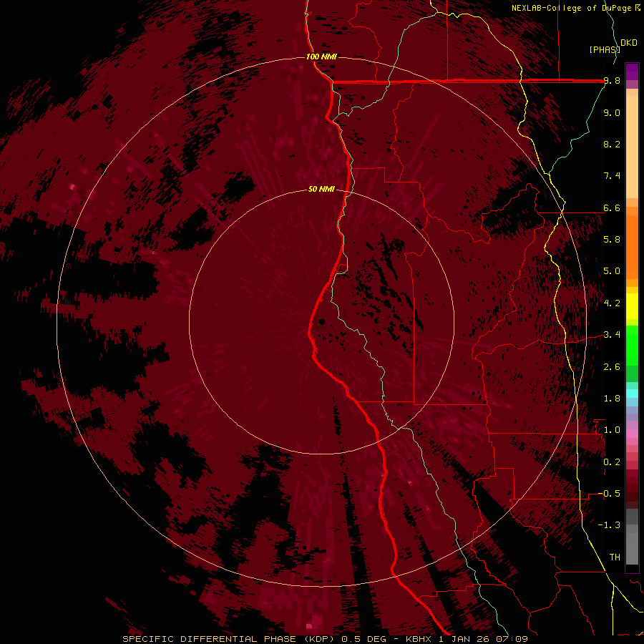Click the TH threshold label
Screen dimensions: 644x644
point(615,557)
